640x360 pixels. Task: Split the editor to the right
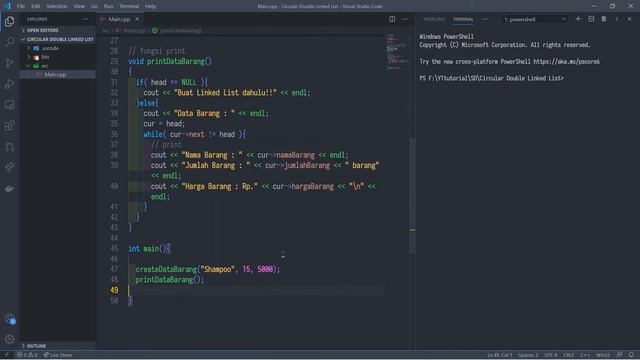(x=392, y=19)
